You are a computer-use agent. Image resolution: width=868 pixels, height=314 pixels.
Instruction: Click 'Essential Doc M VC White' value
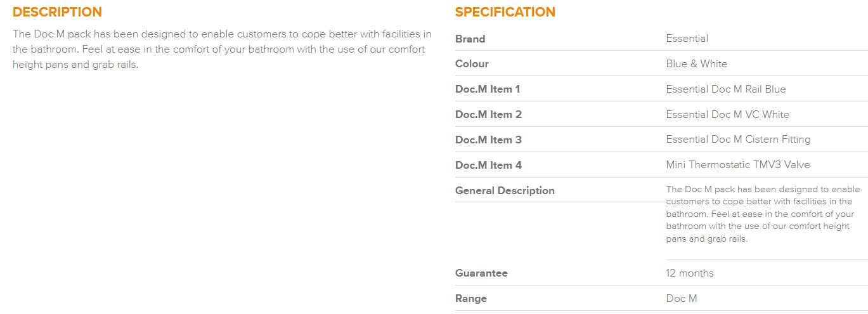point(727,115)
